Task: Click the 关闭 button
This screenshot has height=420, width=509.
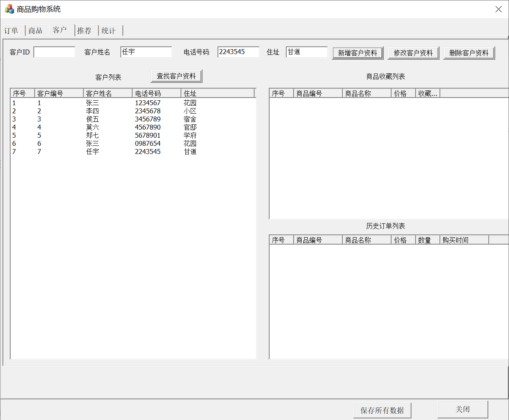Action: coord(463,409)
